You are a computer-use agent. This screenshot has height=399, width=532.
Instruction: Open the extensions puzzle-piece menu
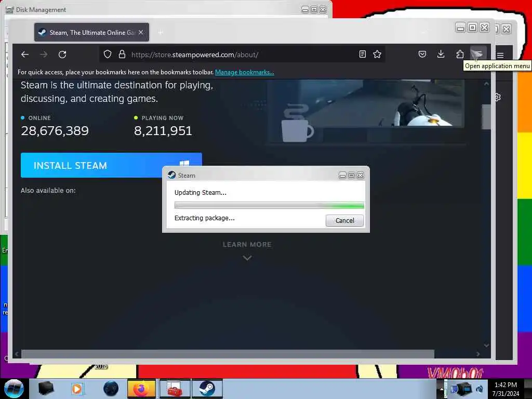460,54
